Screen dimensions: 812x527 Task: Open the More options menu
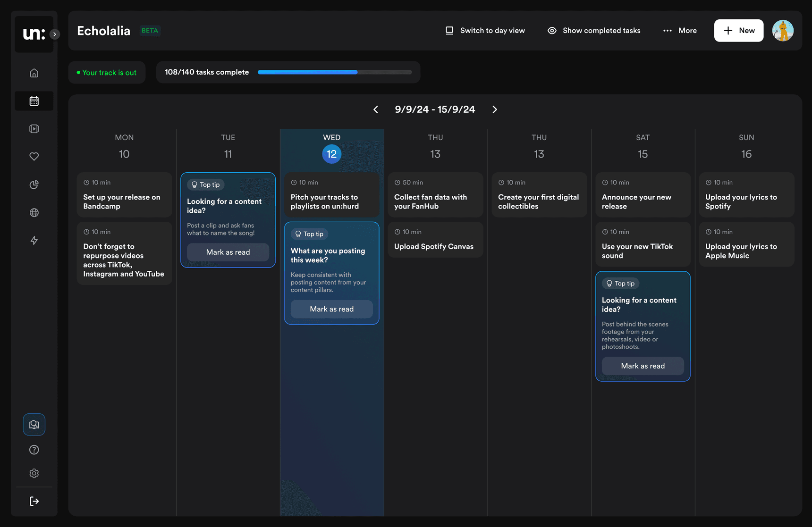(x=680, y=31)
